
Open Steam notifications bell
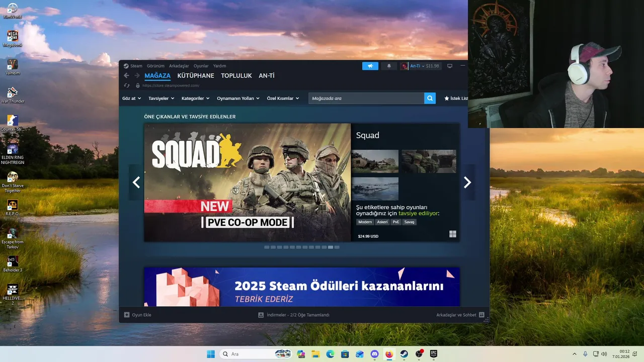click(x=389, y=66)
